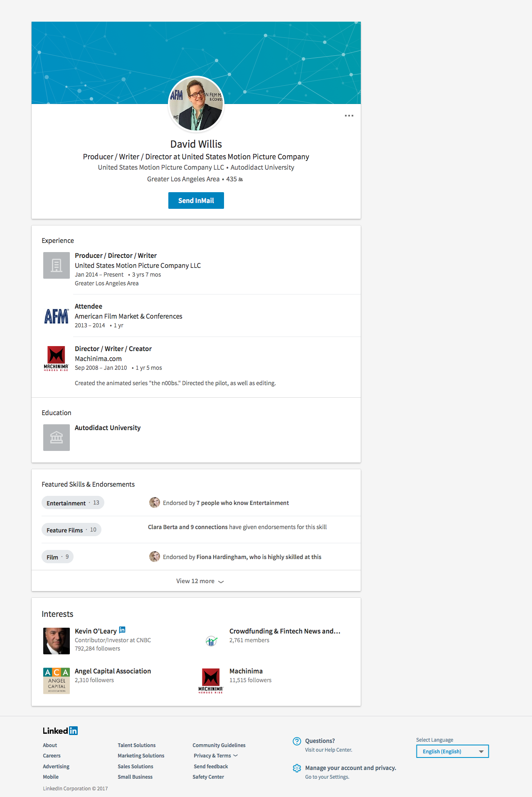This screenshot has height=797, width=532.
Task: Click the settings gear icon in footer
Action: 297,768
